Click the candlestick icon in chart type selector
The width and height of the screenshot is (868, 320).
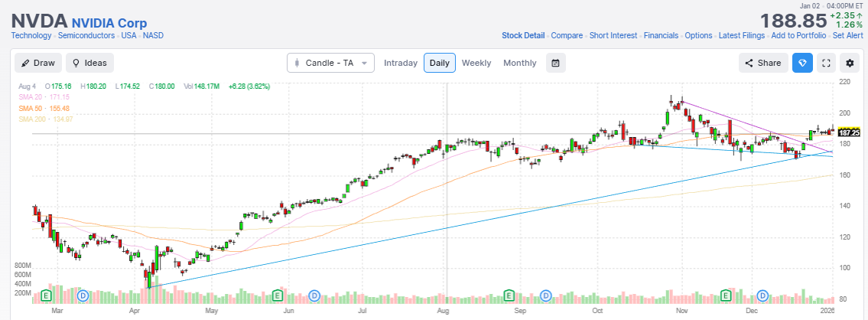pos(297,63)
